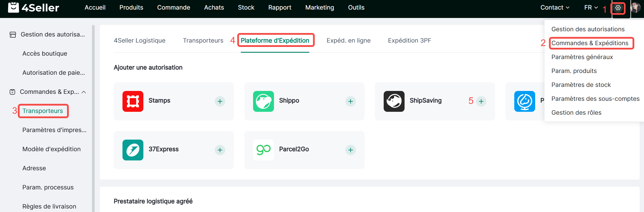Switch to Expéd. en ligne tab
The height and width of the screenshot is (212, 644).
click(348, 41)
